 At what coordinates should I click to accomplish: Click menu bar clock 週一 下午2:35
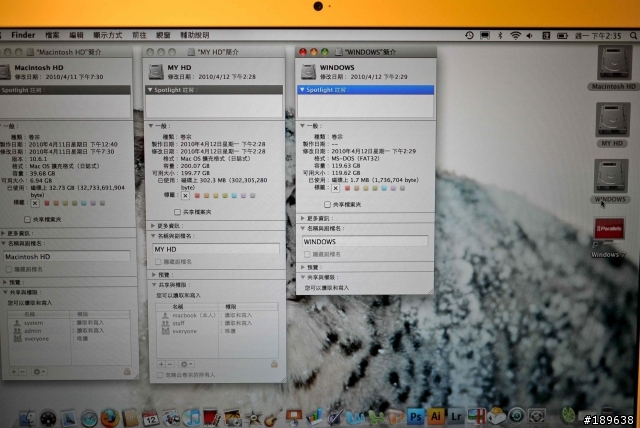pyautogui.click(x=598, y=36)
